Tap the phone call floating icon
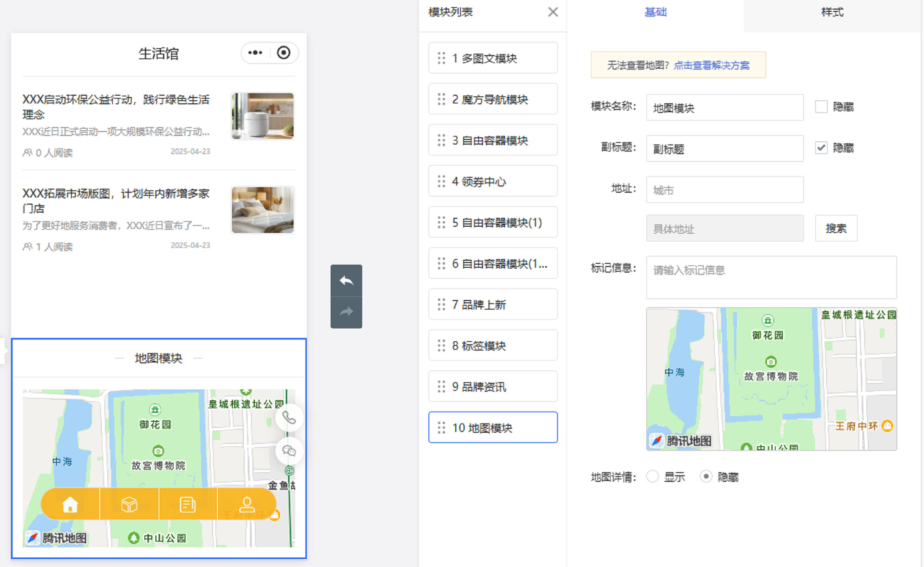This screenshot has height=567, width=924. [289, 417]
